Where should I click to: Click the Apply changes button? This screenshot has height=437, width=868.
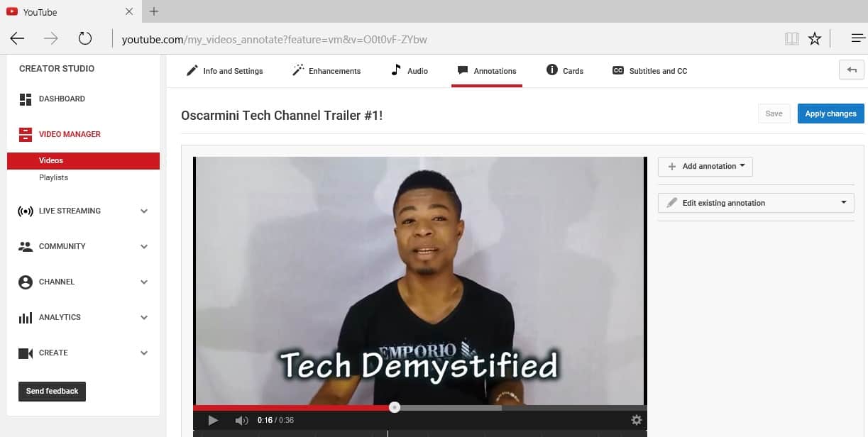click(830, 114)
